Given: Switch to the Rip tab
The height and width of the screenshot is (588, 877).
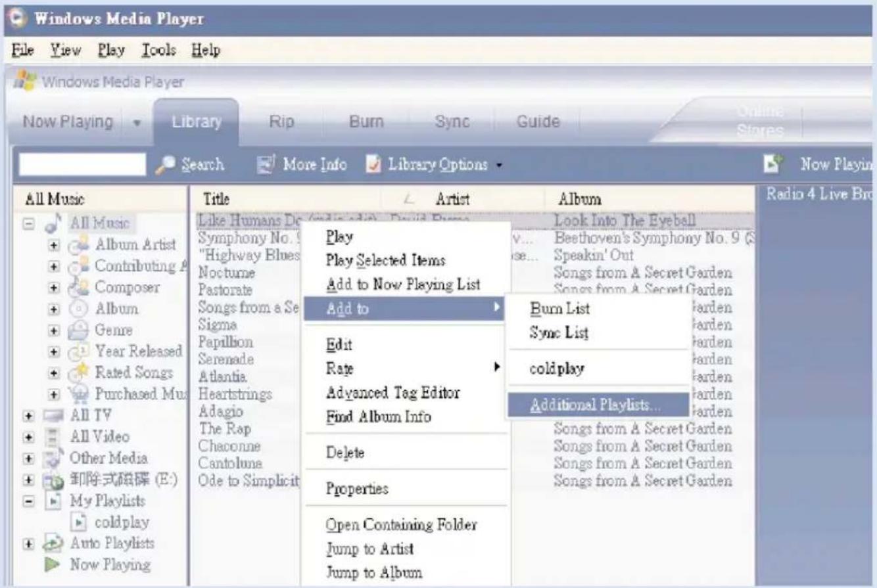Looking at the screenshot, I should coord(281,122).
